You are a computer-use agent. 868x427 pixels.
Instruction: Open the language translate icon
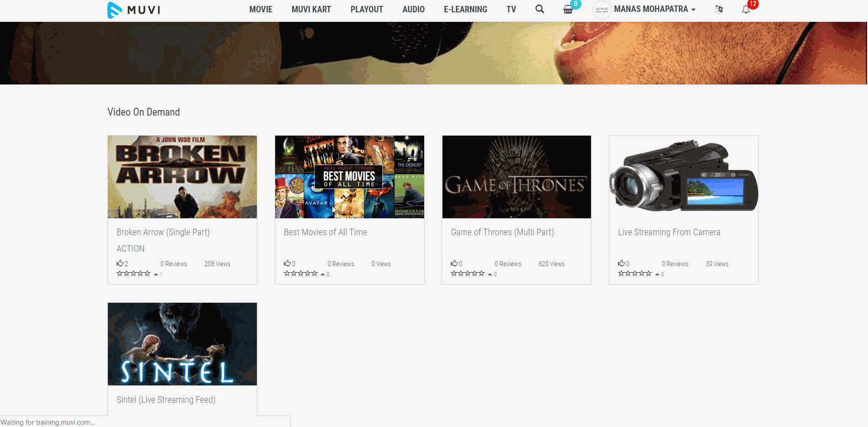[719, 9]
